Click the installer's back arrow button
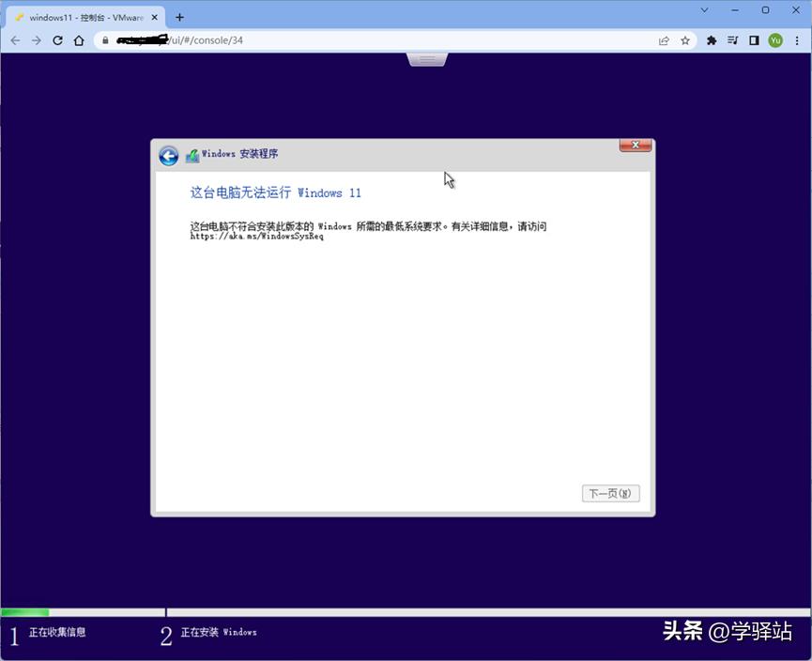 click(168, 156)
